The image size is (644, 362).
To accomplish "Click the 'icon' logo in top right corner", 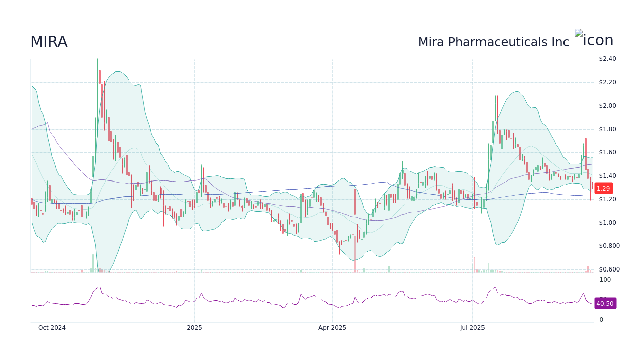I will pos(594,39).
